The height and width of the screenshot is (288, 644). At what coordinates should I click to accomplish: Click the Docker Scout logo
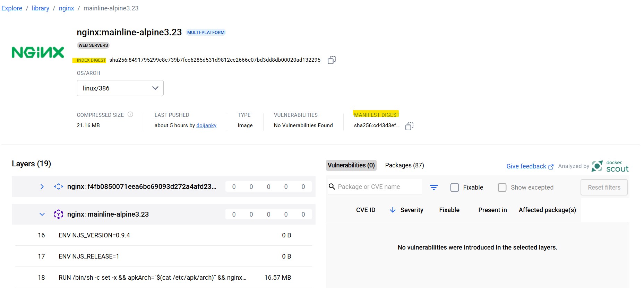pyautogui.click(x=610, y=166)
